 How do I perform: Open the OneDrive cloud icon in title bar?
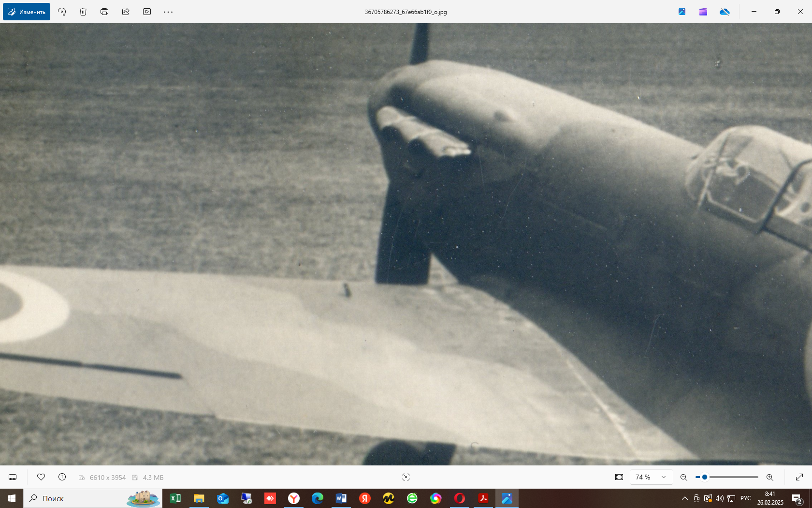click(x=725, y=12)
